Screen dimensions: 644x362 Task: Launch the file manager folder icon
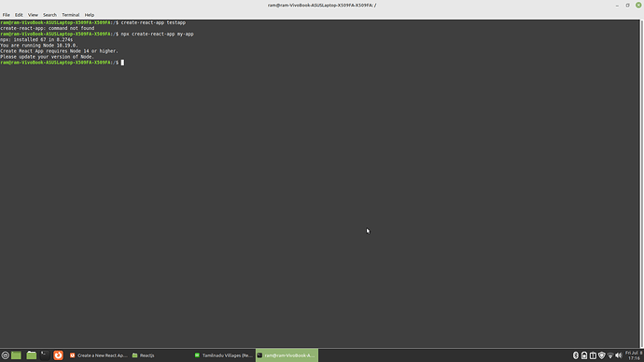(31, 355)
